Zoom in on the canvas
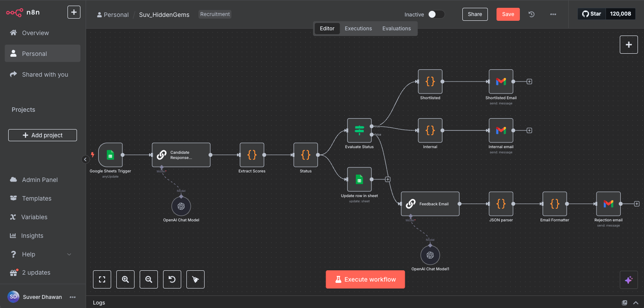This screenshot has height=308, width=644. pos(125,279)
